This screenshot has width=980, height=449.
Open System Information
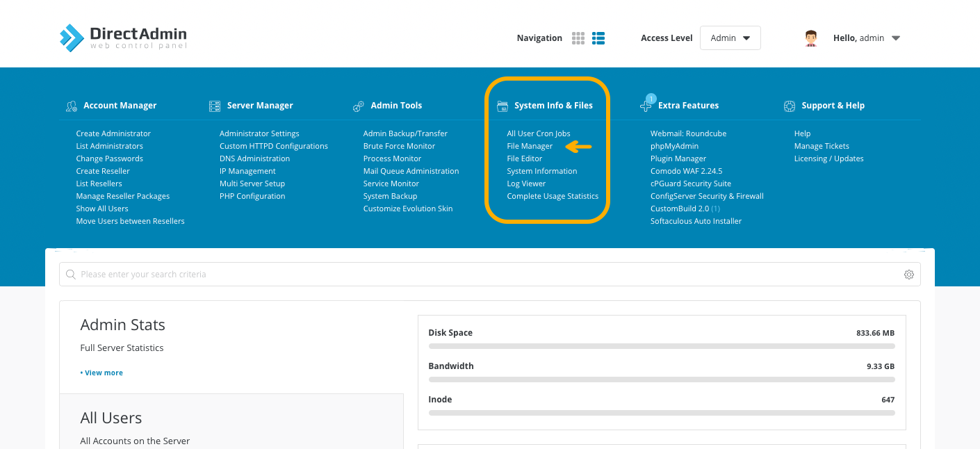coord(542,171)
